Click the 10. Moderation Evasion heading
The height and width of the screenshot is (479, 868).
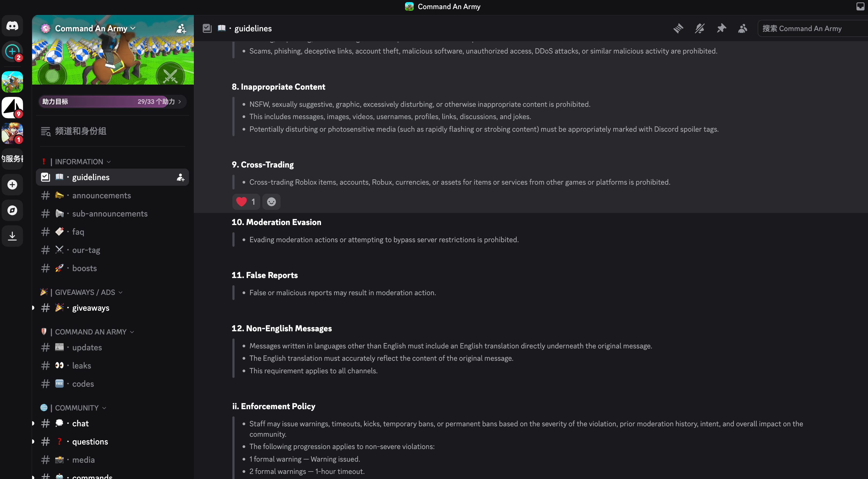point(276,222)
